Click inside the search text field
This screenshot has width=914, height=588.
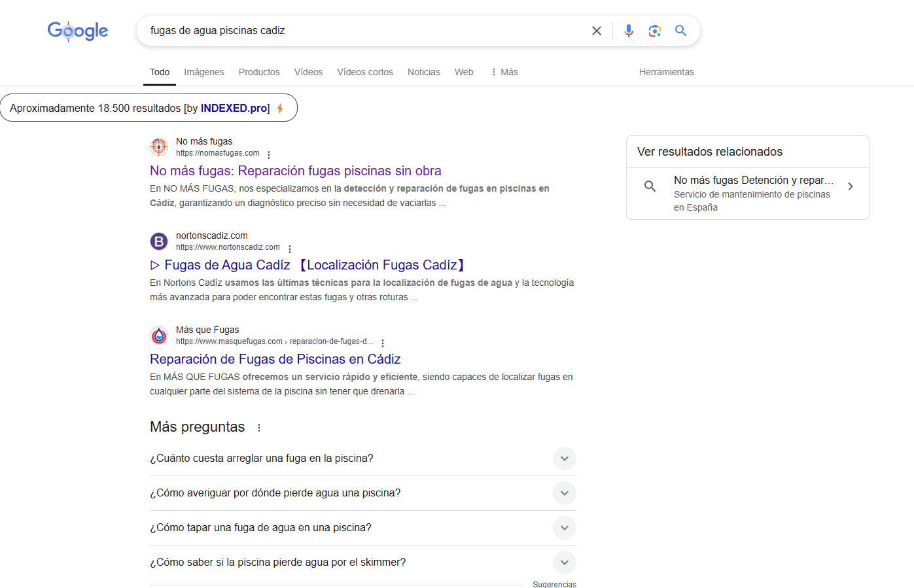click(x=360, y=31)
